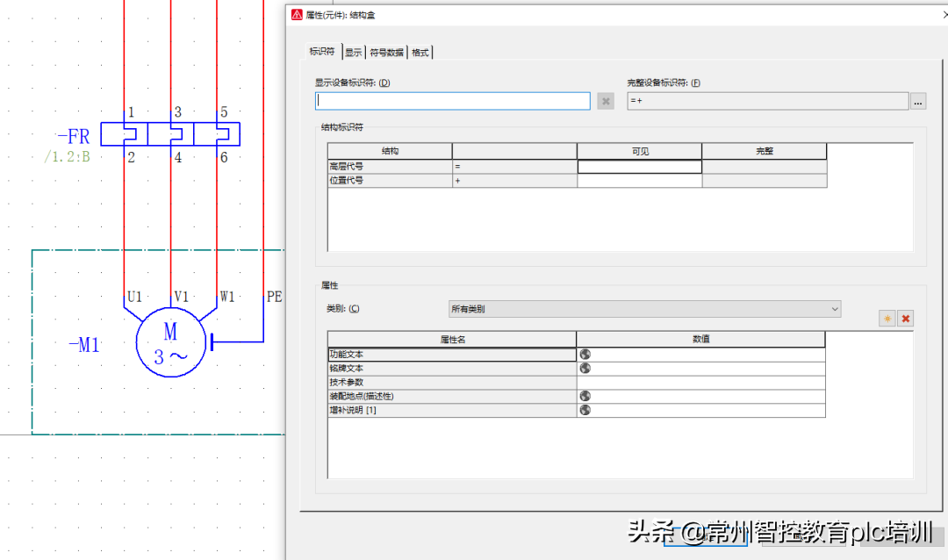This screenshot has height=560, width=948.
Task: Switch to the 显示 tab
Action: (x=353, y=53)
